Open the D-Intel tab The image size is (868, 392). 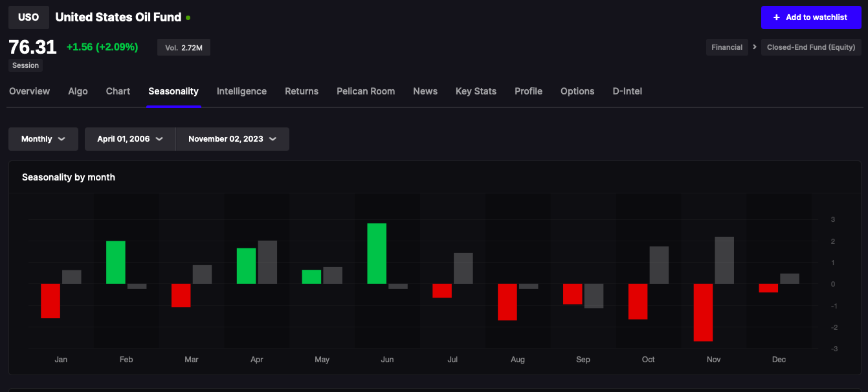[x=627, y=91]
